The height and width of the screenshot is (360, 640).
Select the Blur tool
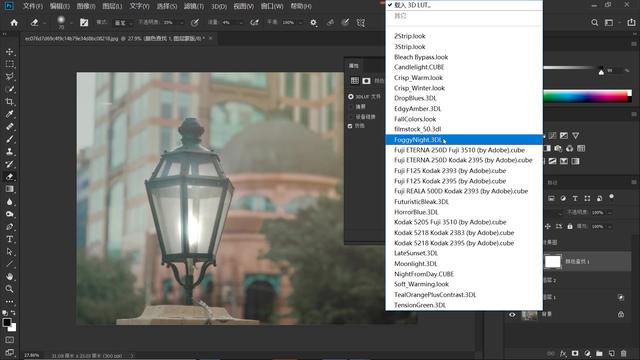tap(10, 202)
